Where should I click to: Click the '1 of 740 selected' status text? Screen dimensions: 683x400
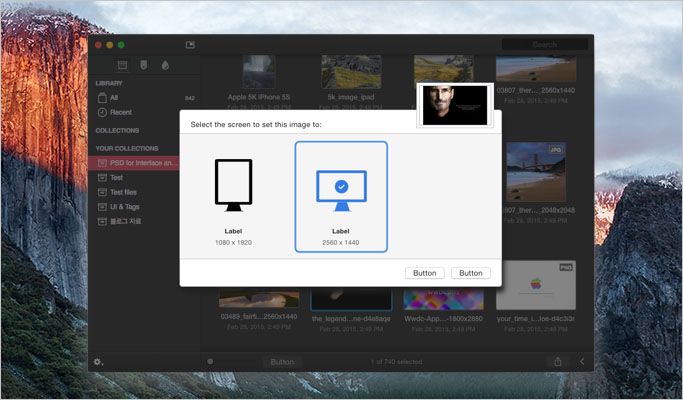coord(396,362)
